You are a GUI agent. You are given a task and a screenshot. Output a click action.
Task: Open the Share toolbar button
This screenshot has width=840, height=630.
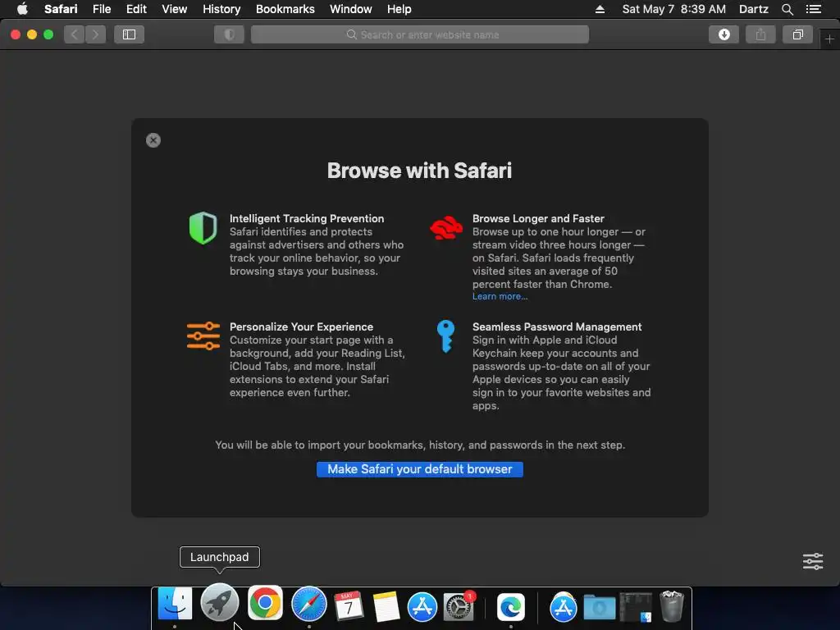pos(760,34)
